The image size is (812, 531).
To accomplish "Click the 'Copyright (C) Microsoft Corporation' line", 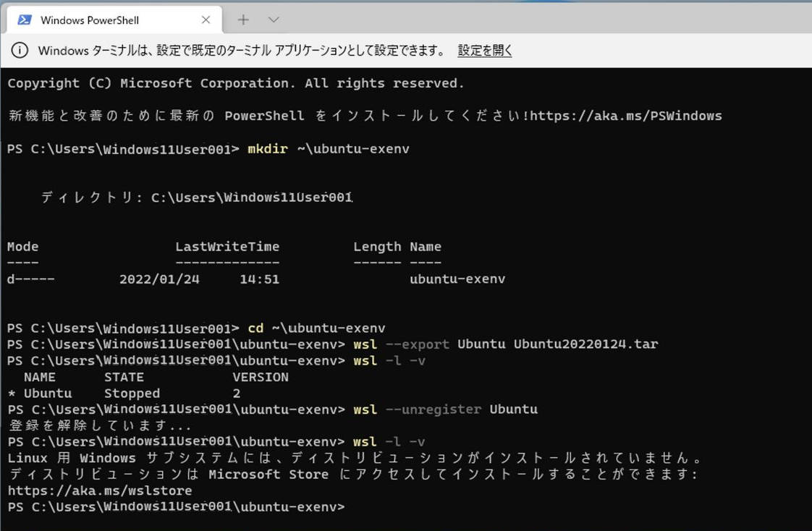I will [236, 83].
